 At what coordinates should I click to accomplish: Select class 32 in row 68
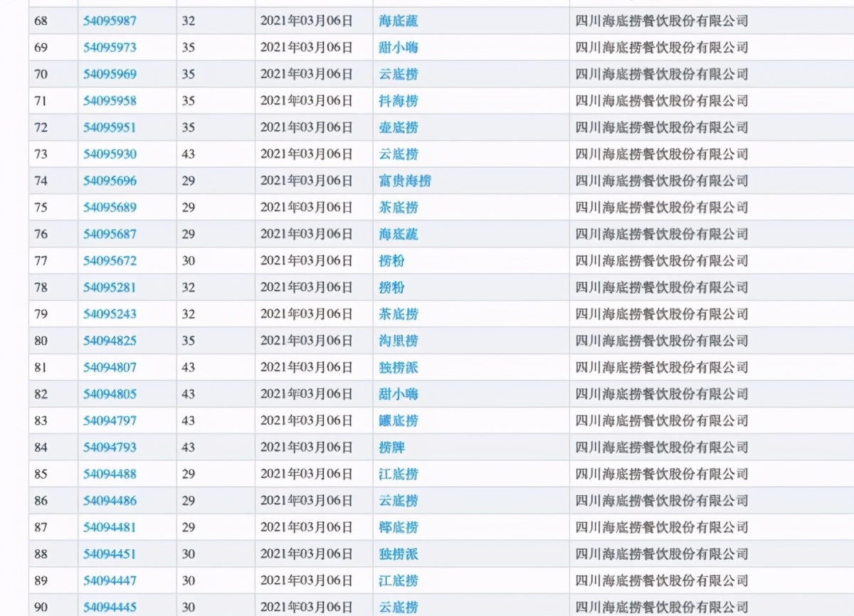[x=188, y=21]
